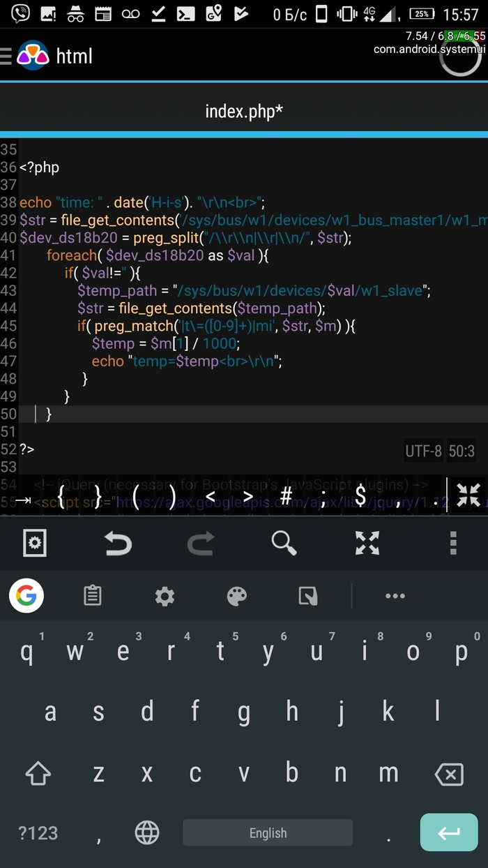Insert opening curly brace symbol
Screen dimensions: 488x868
(61, 497)
